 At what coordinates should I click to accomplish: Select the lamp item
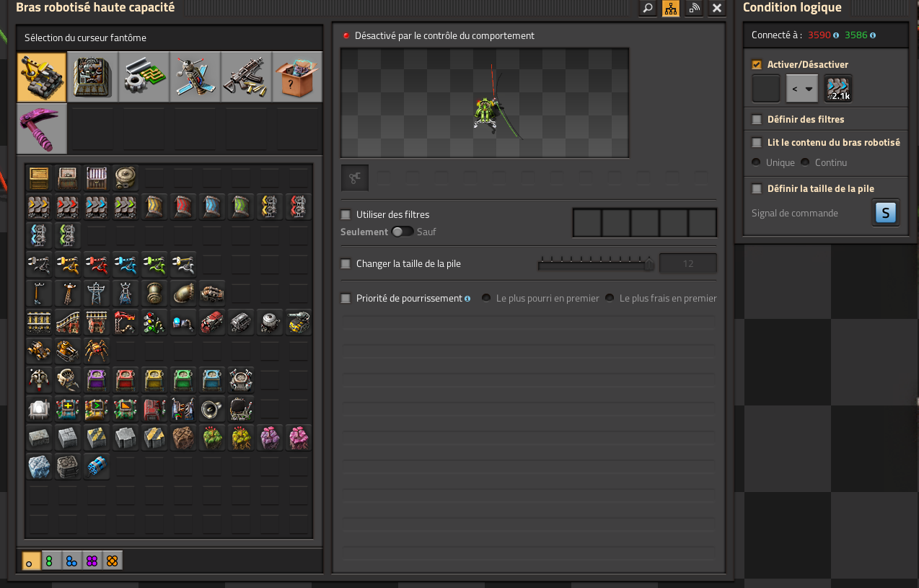39,408
